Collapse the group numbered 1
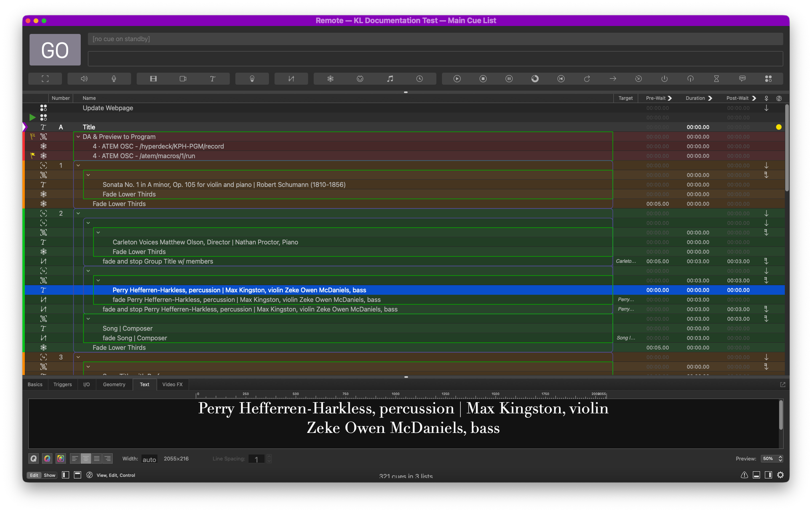Screen dimensions: 812x512 pyautogui.click(x=78, y=165)
